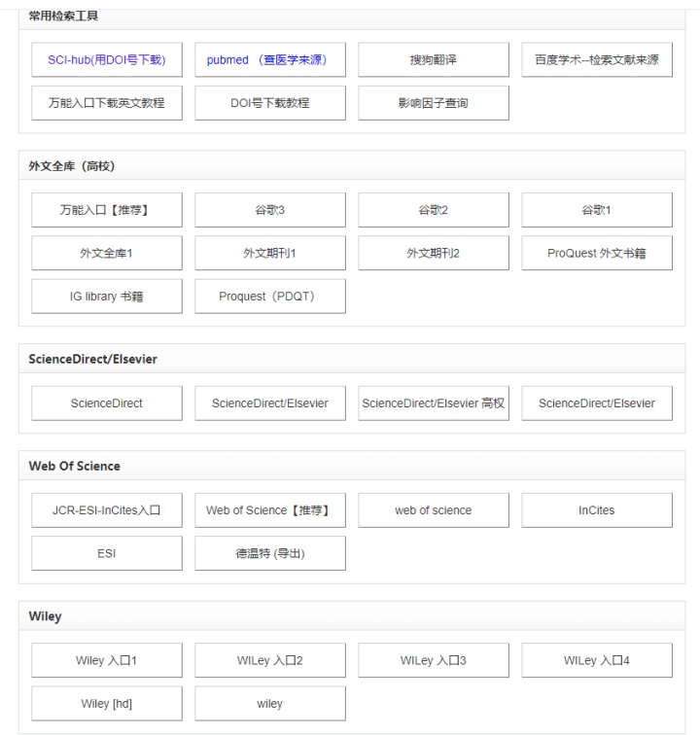The image size is (700, 735).
Task: Click the ESI button
Action: tap(107, 553)
